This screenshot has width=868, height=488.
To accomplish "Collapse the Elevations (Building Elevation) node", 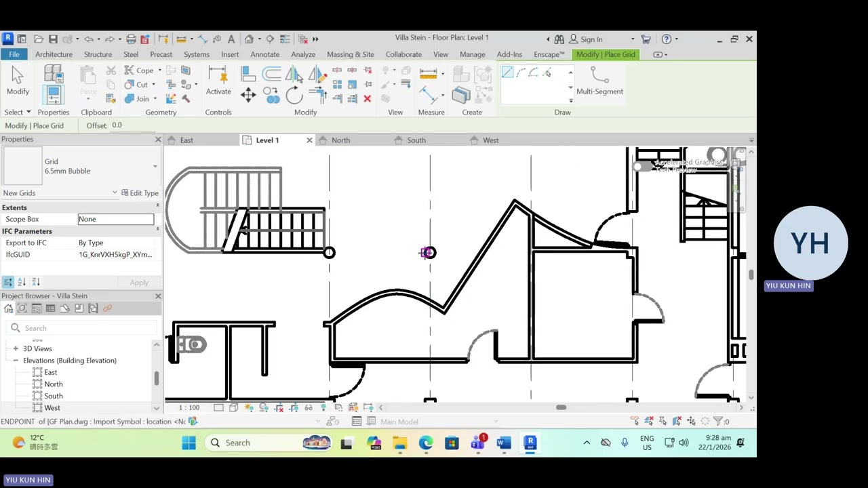I will tap(16, 361).
